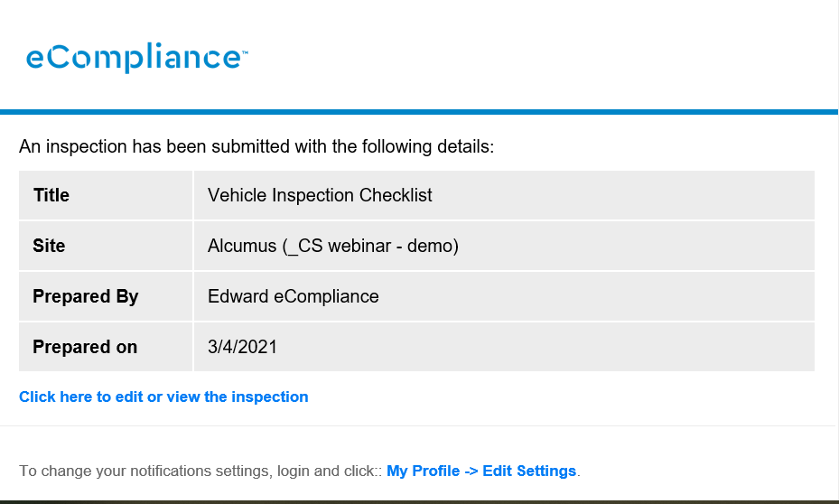
Task: Click the notifications settings footer text
Action: (200, 471)
